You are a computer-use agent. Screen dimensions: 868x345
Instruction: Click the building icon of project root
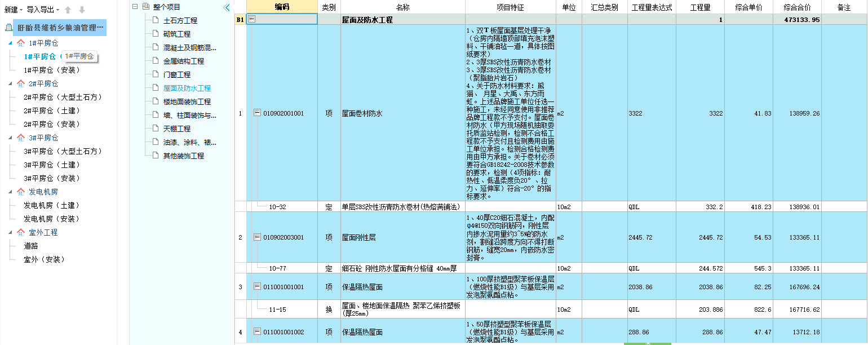9,27
